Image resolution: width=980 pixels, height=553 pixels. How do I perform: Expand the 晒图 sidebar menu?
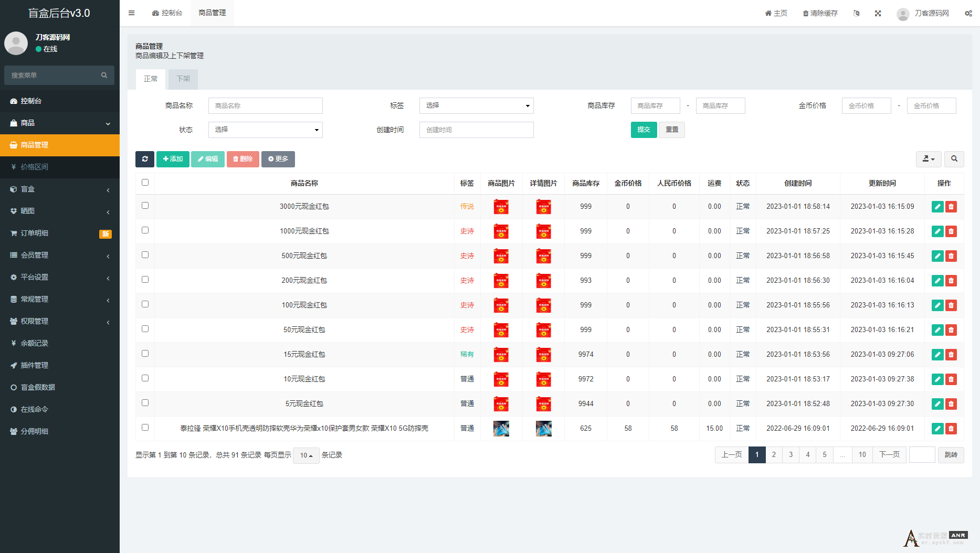tap(60, 211)
